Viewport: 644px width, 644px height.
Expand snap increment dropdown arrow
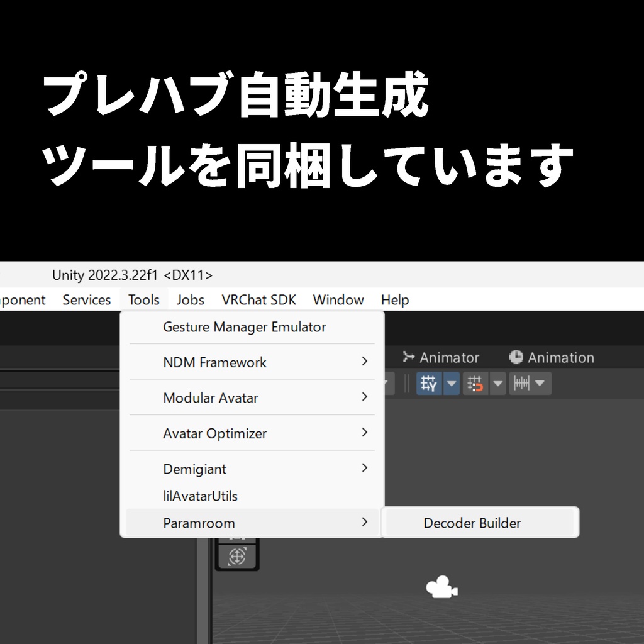(x=498, y=384)
